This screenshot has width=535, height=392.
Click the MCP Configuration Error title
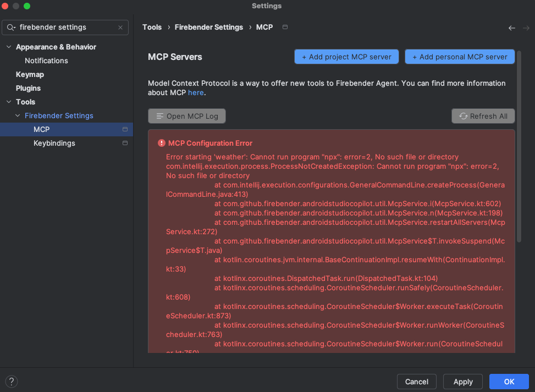[x=210, y=143]
